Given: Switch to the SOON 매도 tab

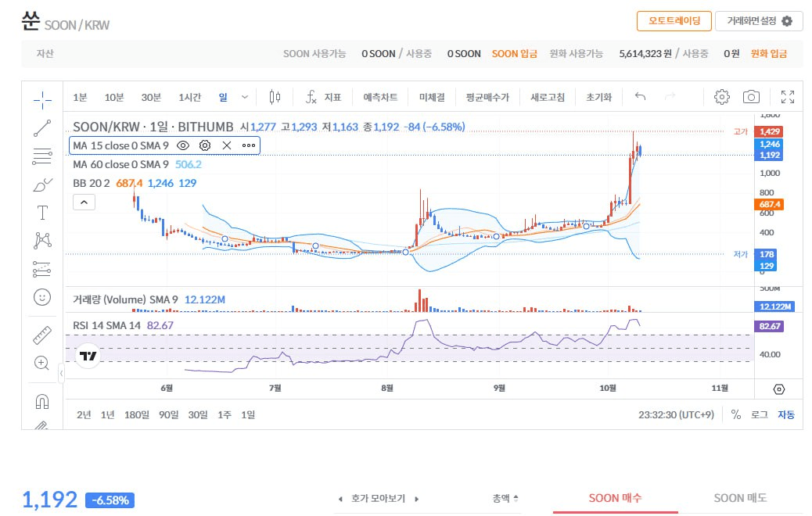Looking at the screenshot, I should click(740, 498).
